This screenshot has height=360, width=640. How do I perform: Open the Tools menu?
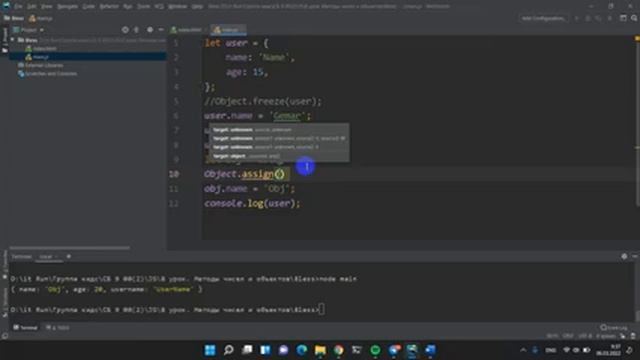143,7
